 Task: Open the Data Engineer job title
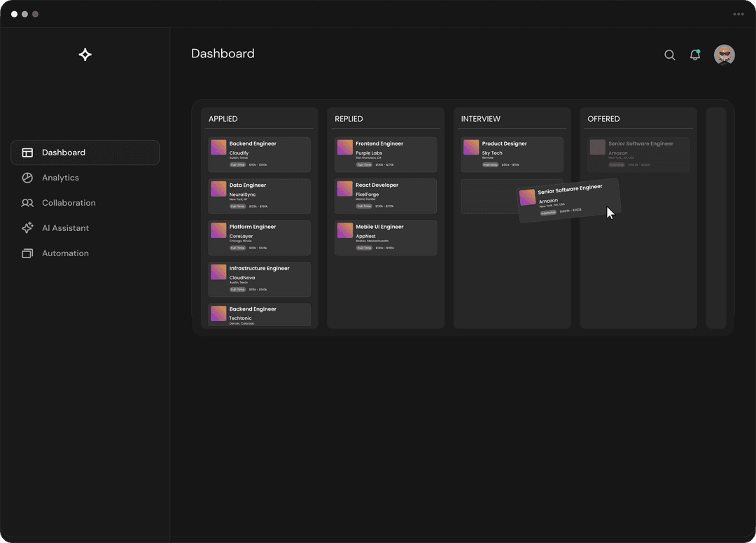point(247,185)
